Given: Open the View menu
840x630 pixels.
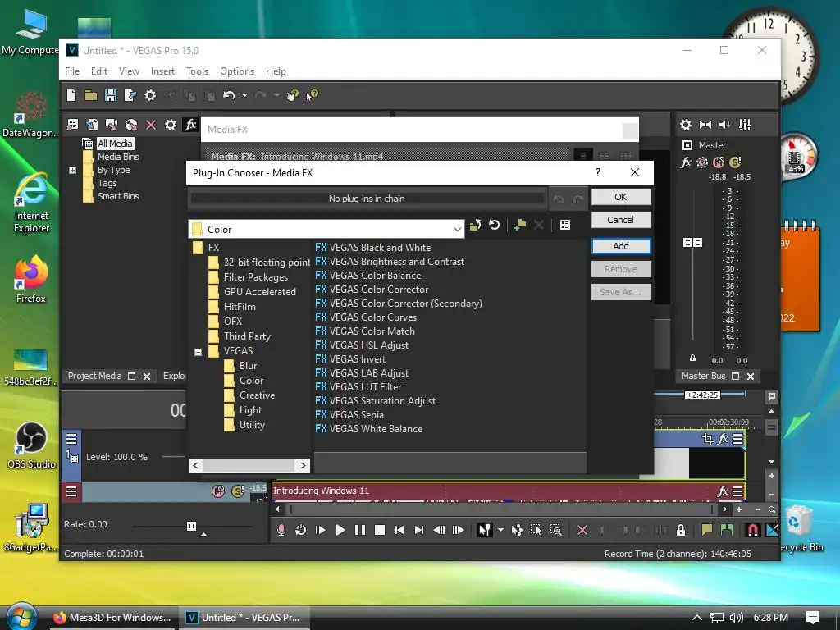Looking at the screenshot, I should [129, 71].
